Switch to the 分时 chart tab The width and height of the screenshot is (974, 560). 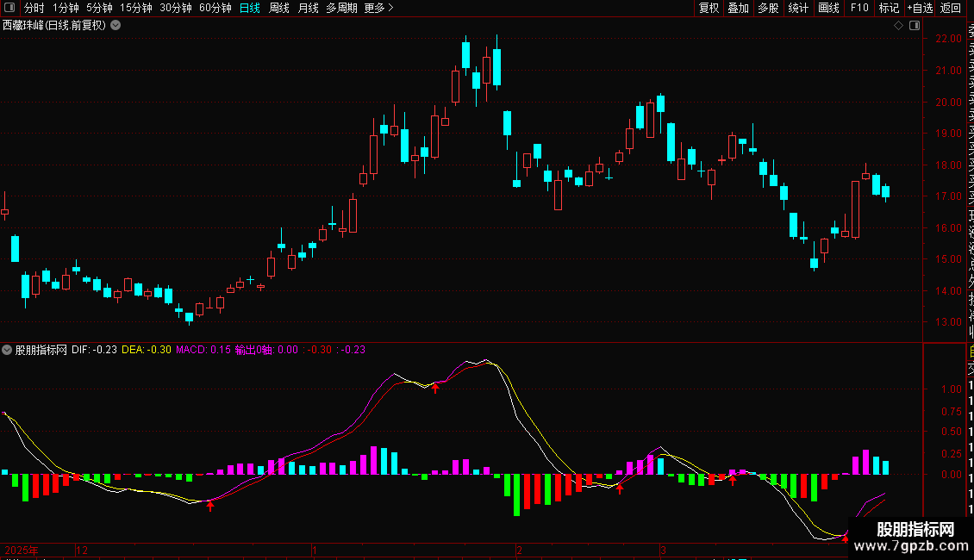point(34,8)
